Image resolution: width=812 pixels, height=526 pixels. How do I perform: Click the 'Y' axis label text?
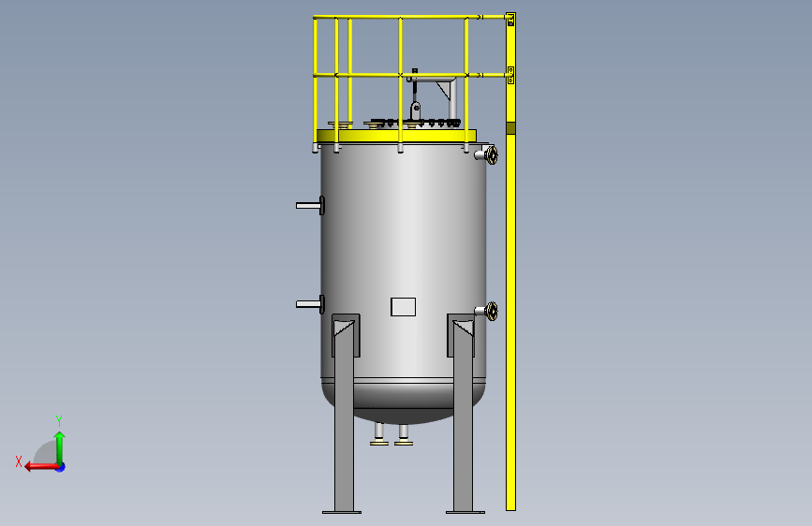tap(59, 420)
